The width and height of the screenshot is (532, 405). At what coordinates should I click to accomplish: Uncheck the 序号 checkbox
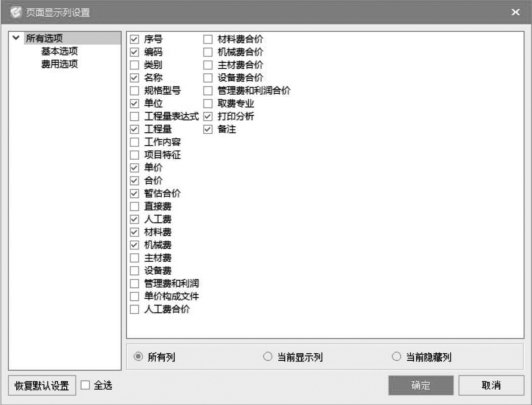coord(134,39)
